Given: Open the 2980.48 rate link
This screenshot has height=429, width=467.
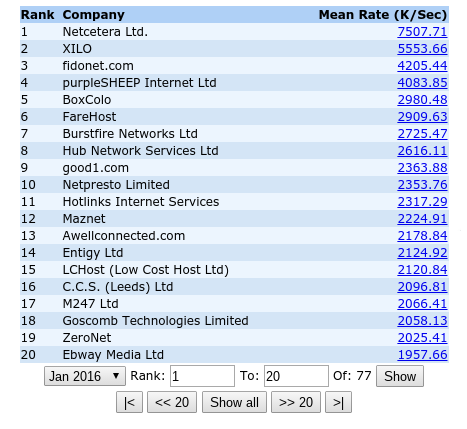Looking at the screenshot, I should point(422,100).
